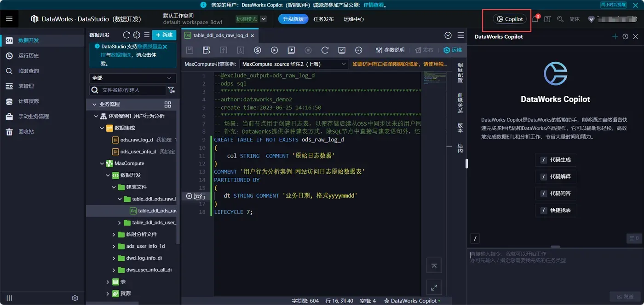Image resolution: width=644 pixels, height=305 pixels.
Task: Click the 快捷找表 Copilot shortcut
Action: pyautogui.click(x=556, y=211)
